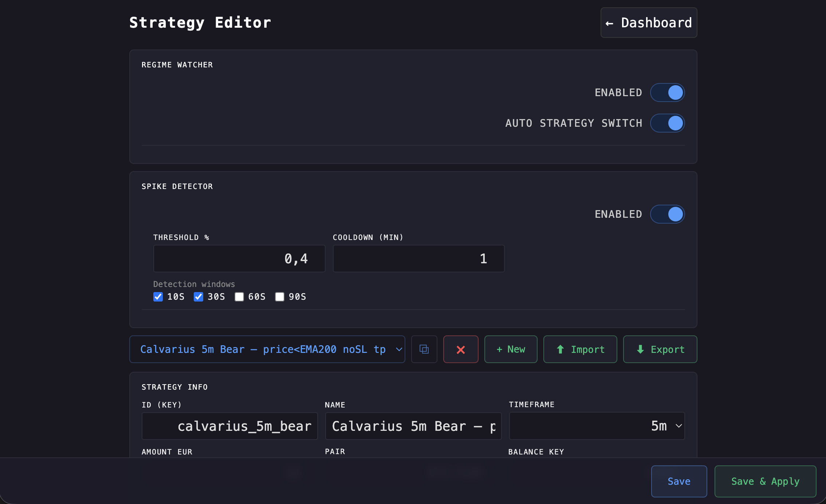Click the duplicate strategy copy icon
This screenshot has width=826, height=504.
(x=424, y=349)
